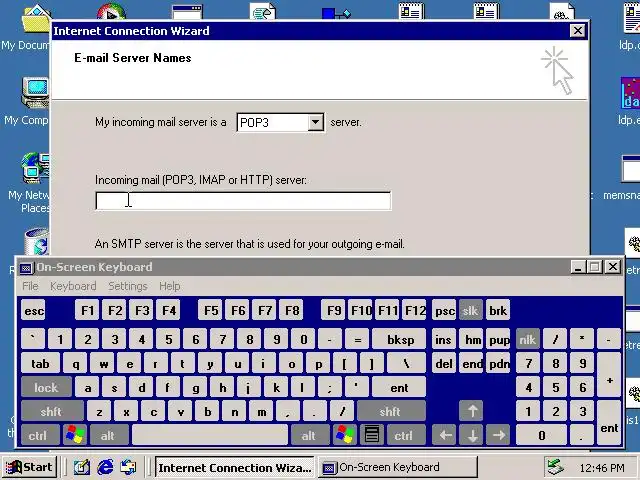Click the brk break key

(x=498, y=311)
